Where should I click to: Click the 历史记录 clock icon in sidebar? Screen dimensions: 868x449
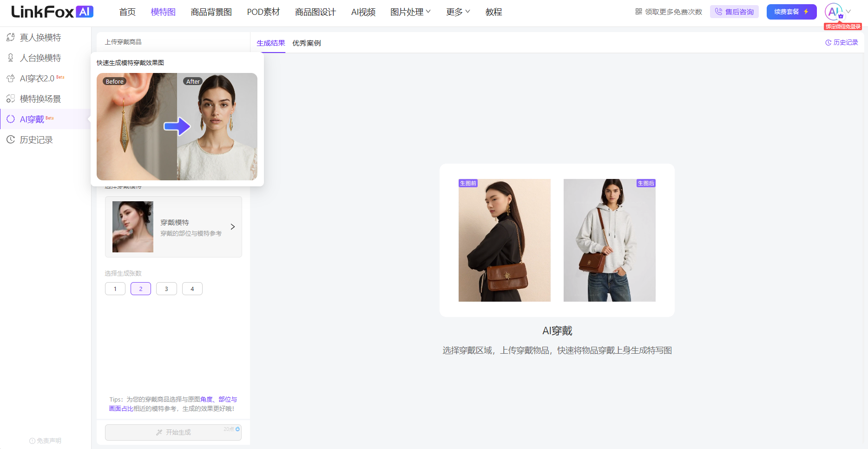[11, 140]
